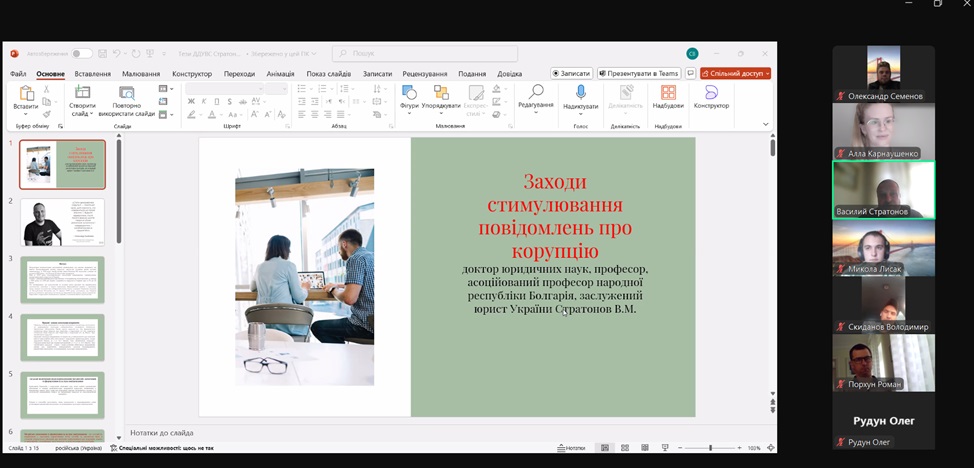Switch to the Вставлення tab
This screenshot has height=468, width=974.
click(x=93, y=74)
